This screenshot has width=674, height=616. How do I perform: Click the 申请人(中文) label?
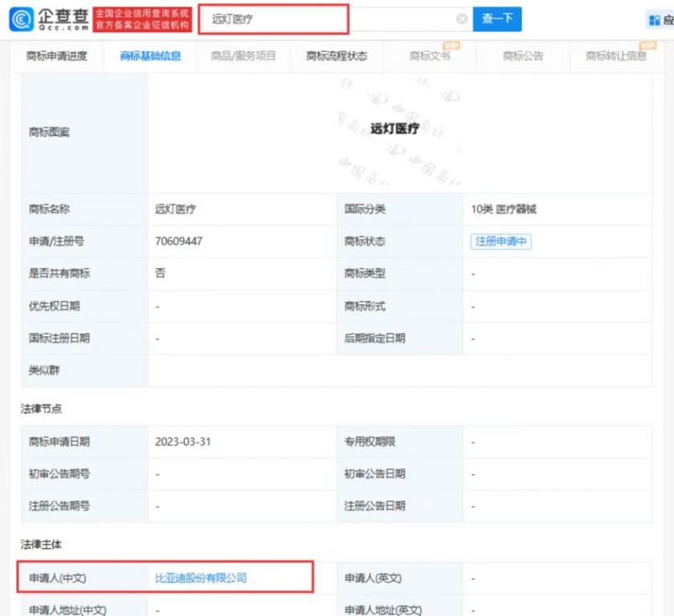click(x=57, y=578)
